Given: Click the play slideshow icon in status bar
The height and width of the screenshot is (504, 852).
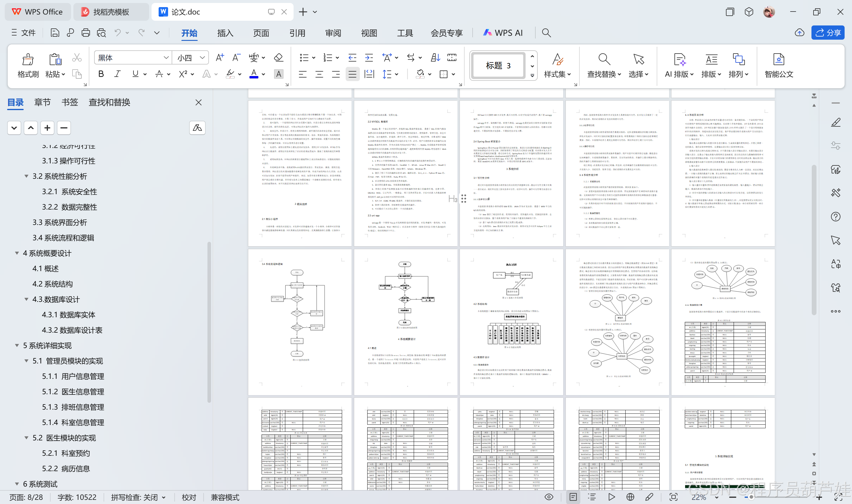Looking at the screenshot, I should [x=611, y=497].
